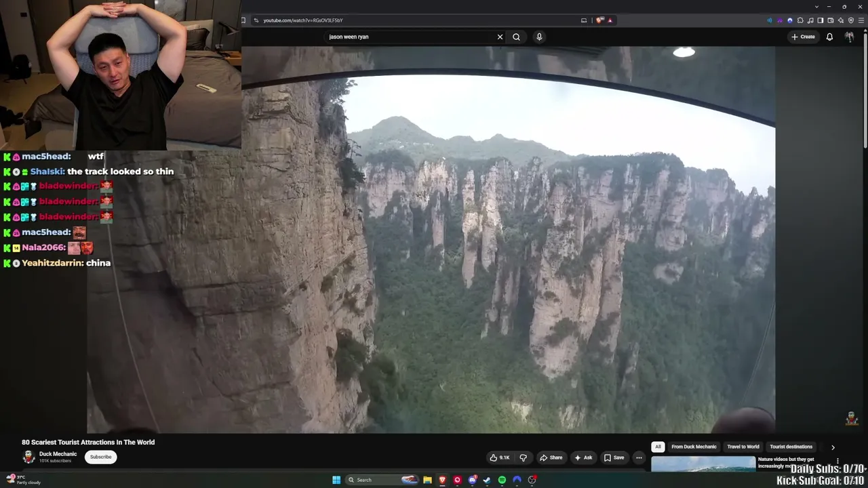Image resolution: width=868 pixels, height=488 pixels.
Task: Open the Nature videos recommended thumbnail
Action: click(x=703, y=464)
